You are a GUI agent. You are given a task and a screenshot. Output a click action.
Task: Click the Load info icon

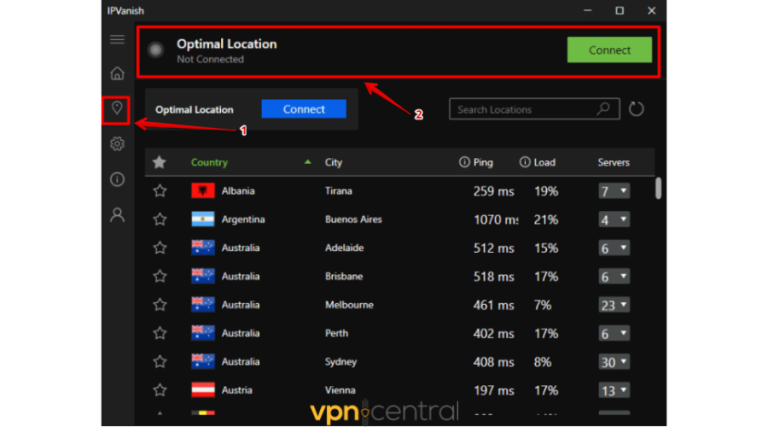click(525, 162)
